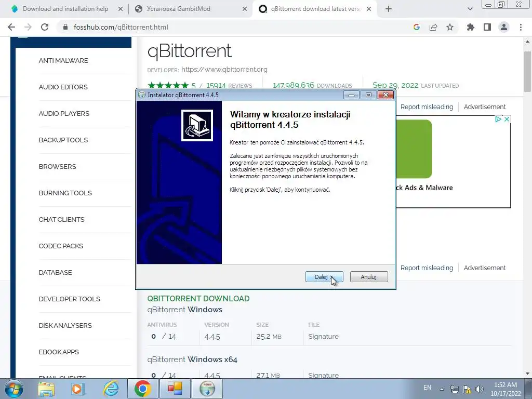
Task: Open the AUDIO EDITORS category
Action: pyautogui.click(x=63, y=87)
